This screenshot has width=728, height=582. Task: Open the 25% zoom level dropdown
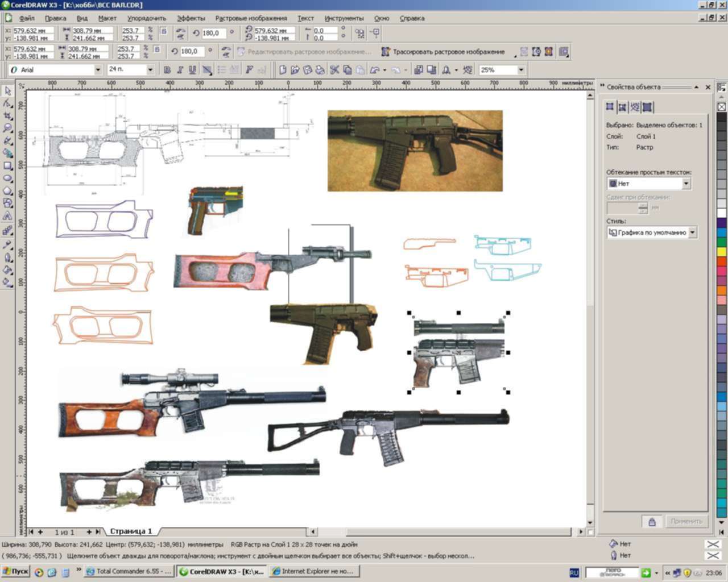click(521, 70)
